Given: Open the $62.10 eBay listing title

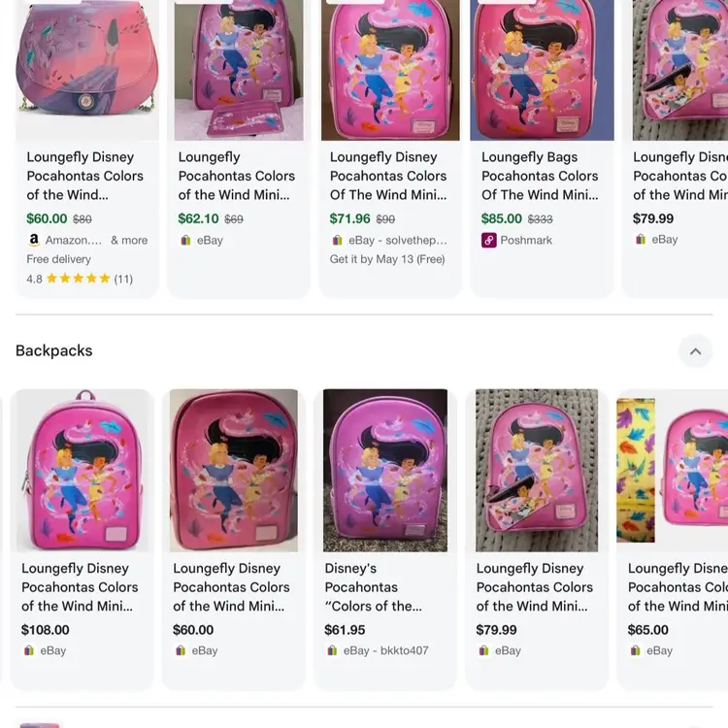Looking at the screenshot, I should pyautogui.click(x=237, y=176).
